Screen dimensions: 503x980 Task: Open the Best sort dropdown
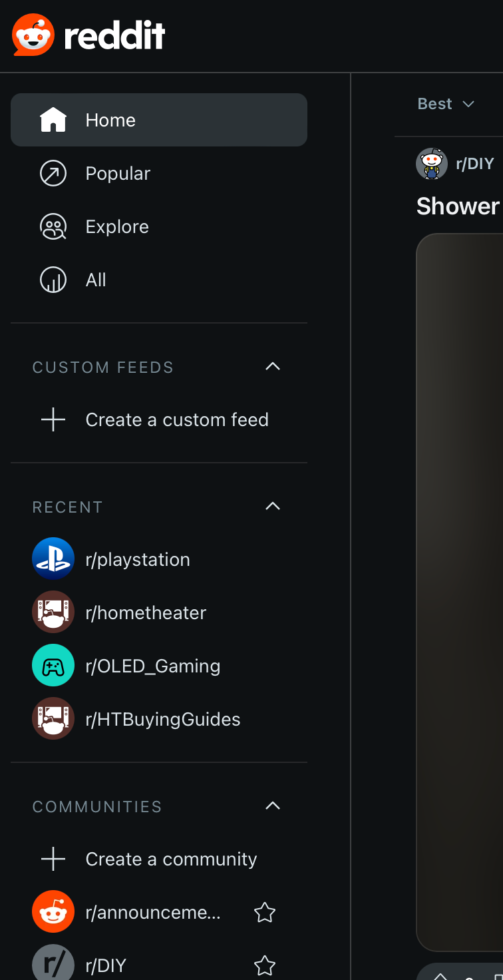(446, 104)
